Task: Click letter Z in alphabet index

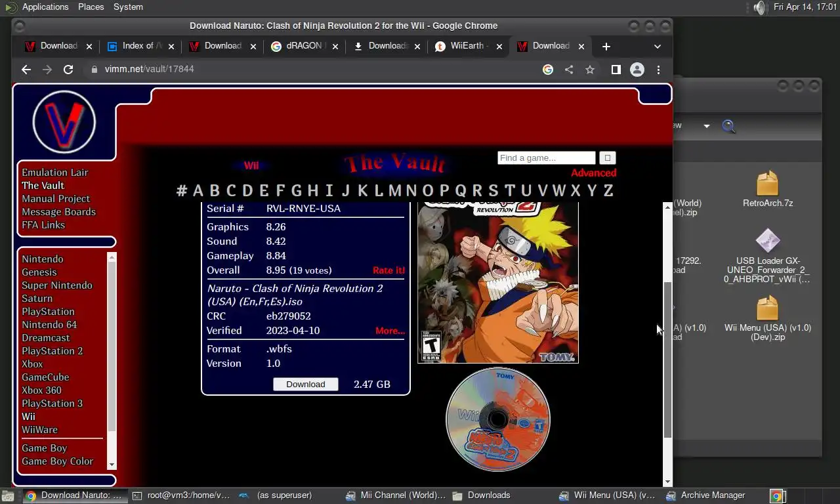Action: [x=608, y=190]
